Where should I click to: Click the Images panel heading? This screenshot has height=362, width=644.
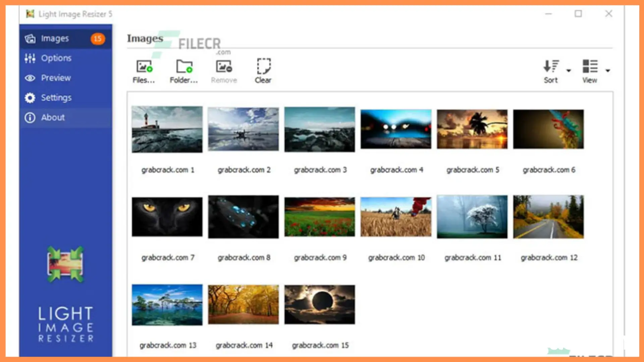coord(145,39)
